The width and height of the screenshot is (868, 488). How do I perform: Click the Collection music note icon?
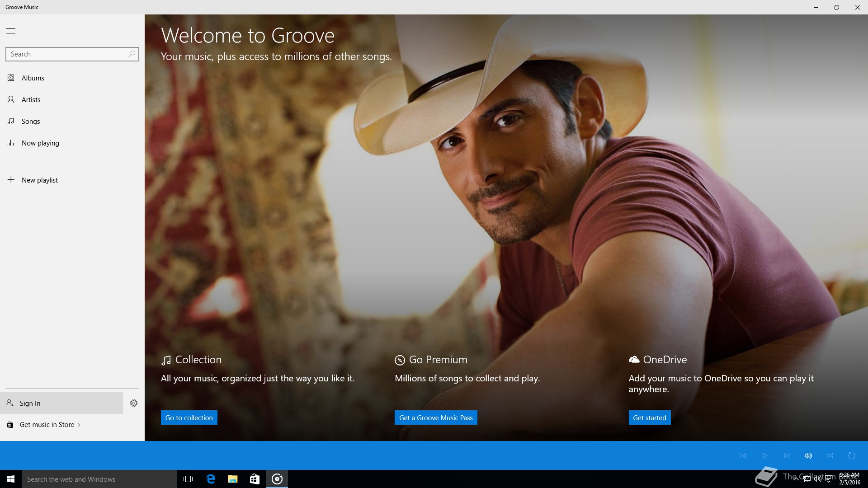[166, 360]
